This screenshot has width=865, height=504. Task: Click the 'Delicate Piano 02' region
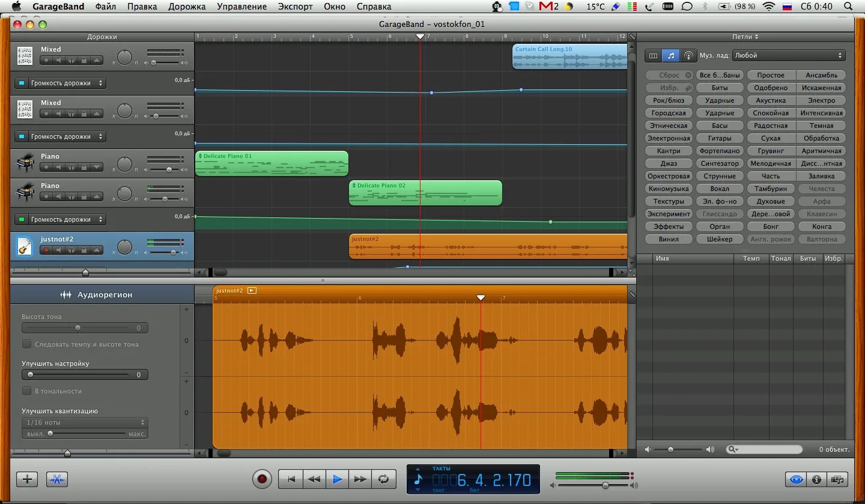point(425,193)
